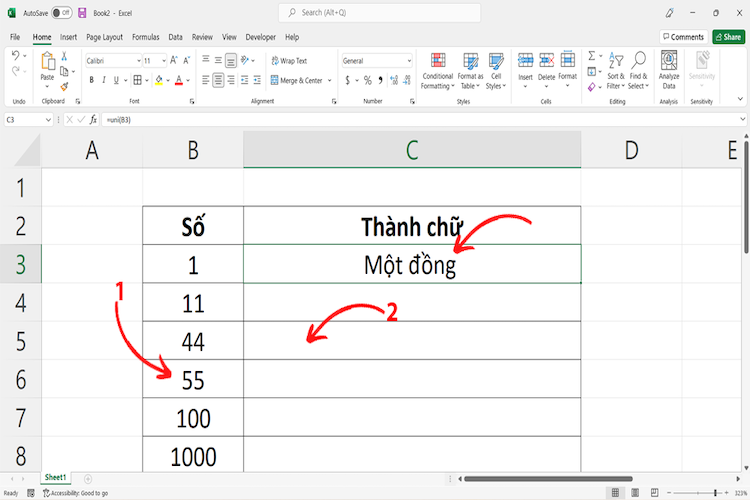This screenshot has width=750, height=500.
Task: Click the yellow Fill Color swatch
Action: point(159,80)
